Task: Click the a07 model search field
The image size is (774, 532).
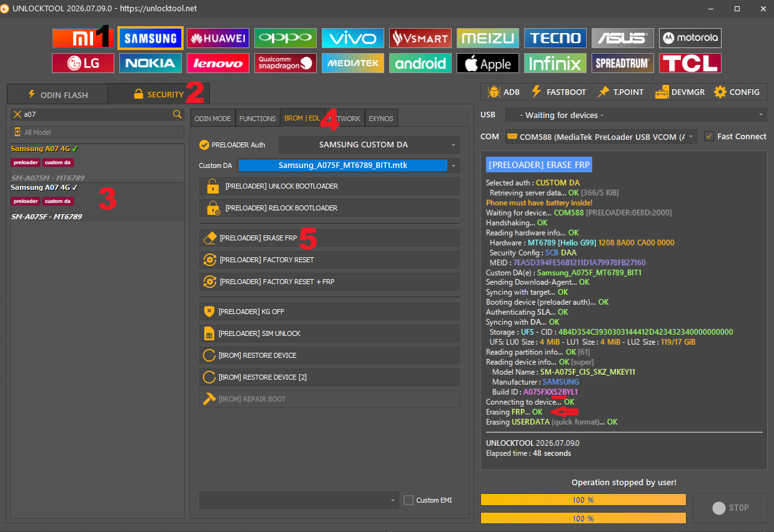Action: (x=97, y=114)
